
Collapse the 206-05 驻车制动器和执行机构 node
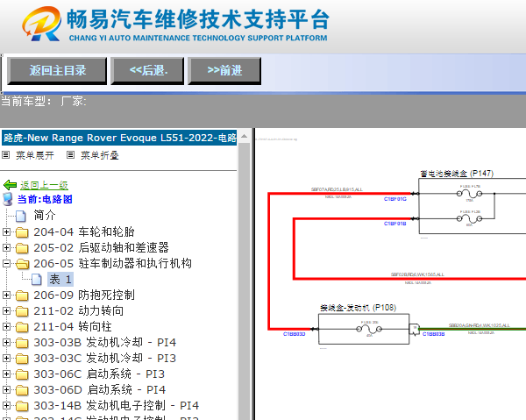pos(6,263)
